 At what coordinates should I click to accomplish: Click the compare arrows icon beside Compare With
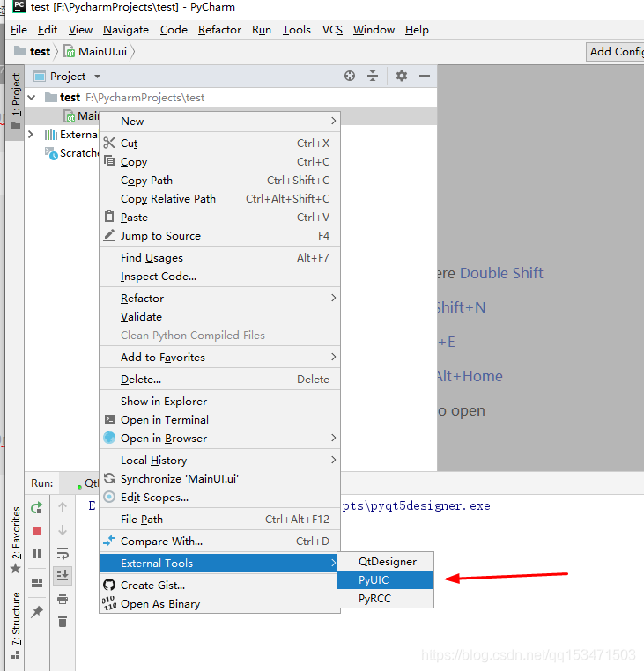click(109, 541)
